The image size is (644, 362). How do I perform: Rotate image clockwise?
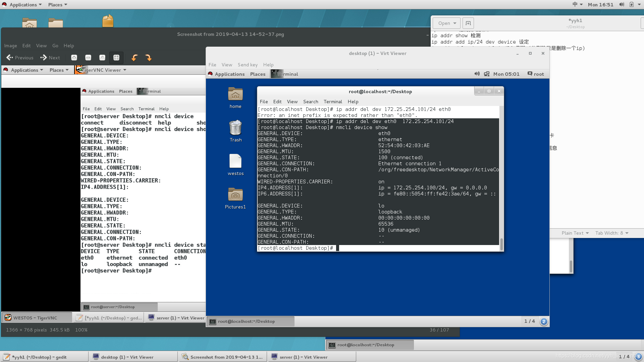click(x=149, y=58)
